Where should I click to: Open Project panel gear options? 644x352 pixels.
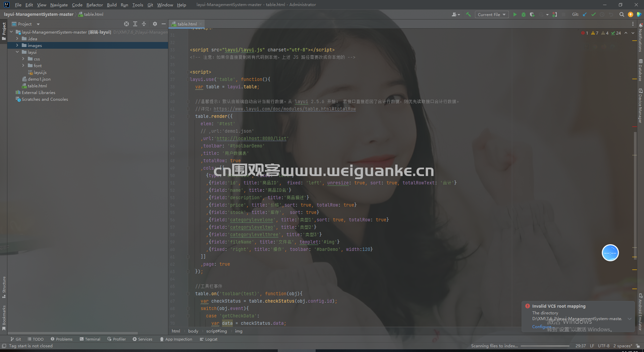coord(155,24)
